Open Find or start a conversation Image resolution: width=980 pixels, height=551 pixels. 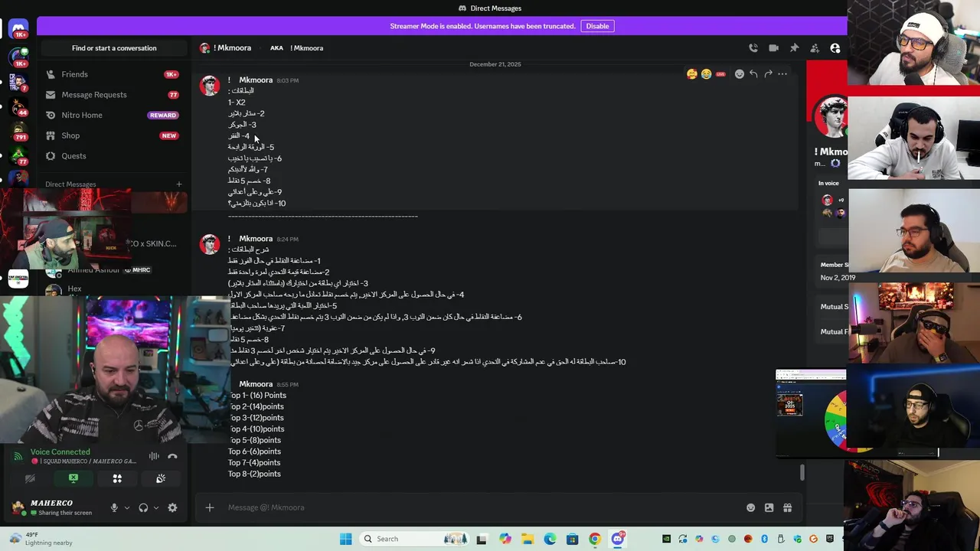(x=114, y=48)
